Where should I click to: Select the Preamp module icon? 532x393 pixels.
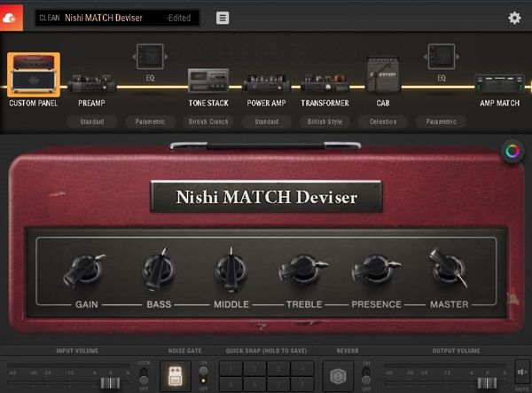(x=92, y=83)
